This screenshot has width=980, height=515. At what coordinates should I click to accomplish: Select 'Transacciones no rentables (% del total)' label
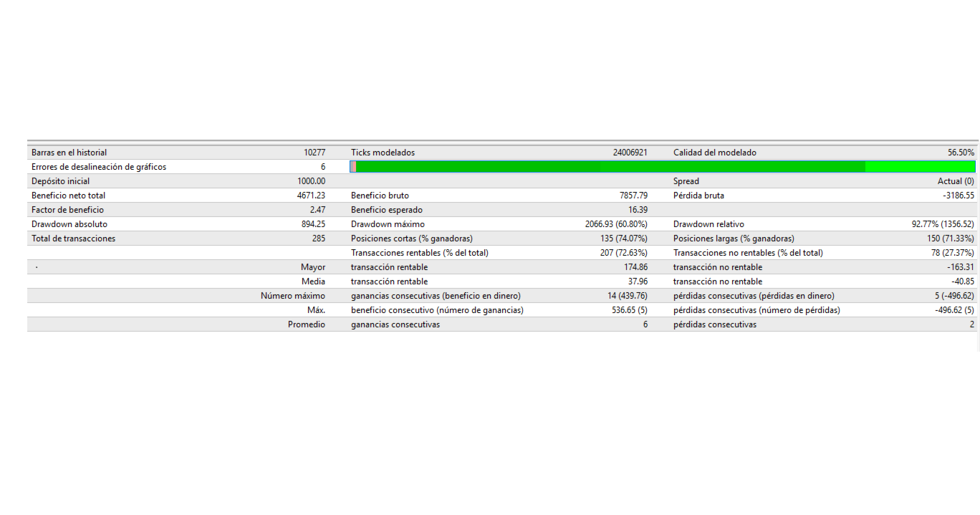[748, 253]
